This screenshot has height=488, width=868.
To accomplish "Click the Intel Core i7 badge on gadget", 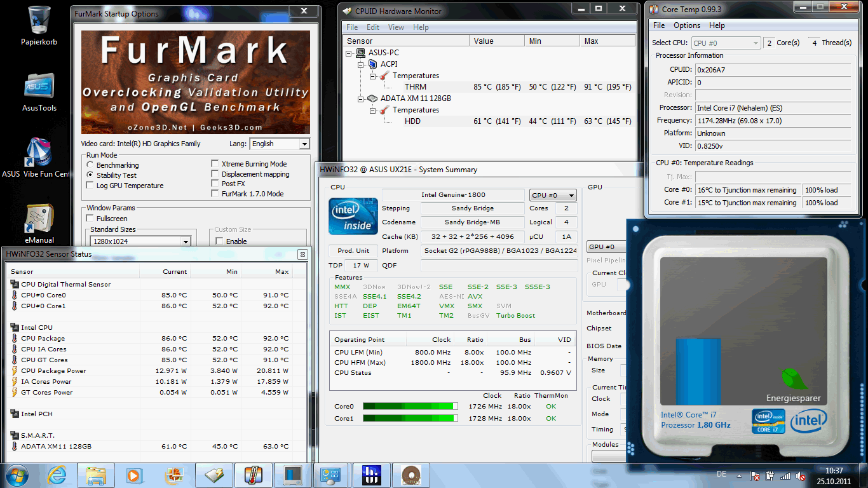I will coord(768,421).
